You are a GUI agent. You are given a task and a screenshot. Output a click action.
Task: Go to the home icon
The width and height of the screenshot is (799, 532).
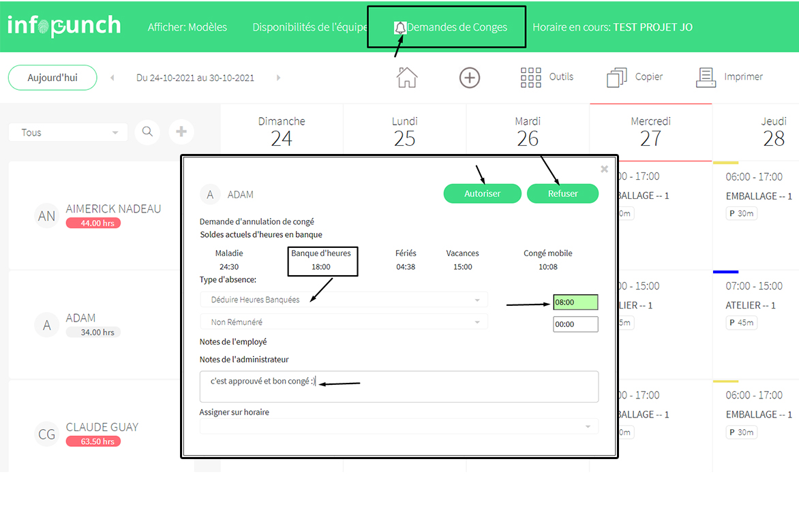(406, 78)
